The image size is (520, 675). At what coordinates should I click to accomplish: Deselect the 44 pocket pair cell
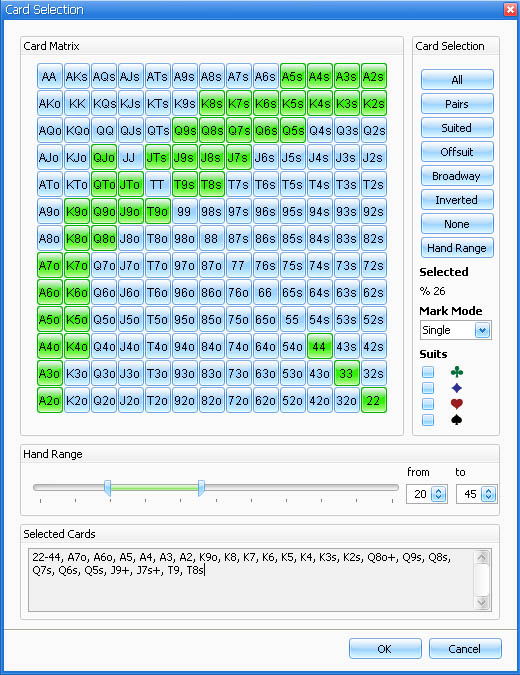(319, 346)
